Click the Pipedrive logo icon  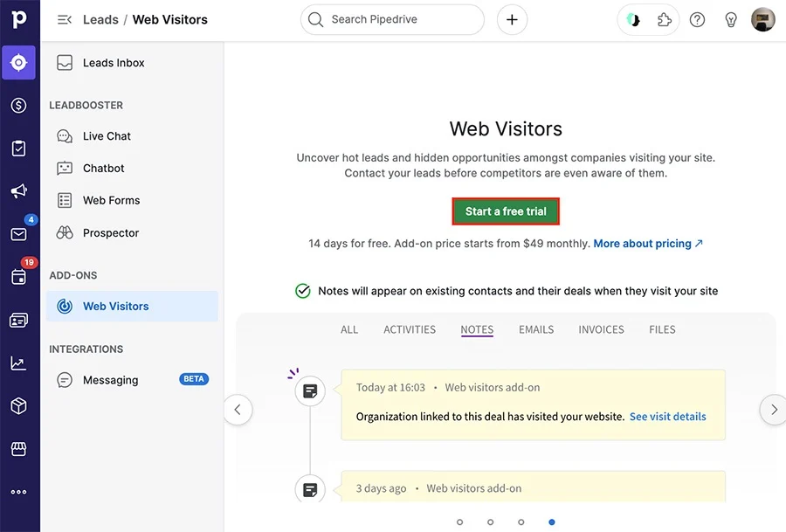tap(18, 19)
